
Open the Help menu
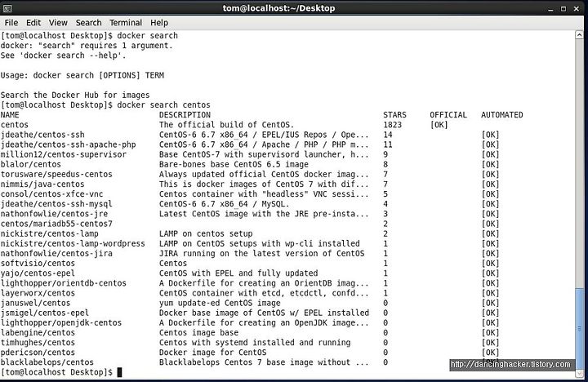click(159, 23)
